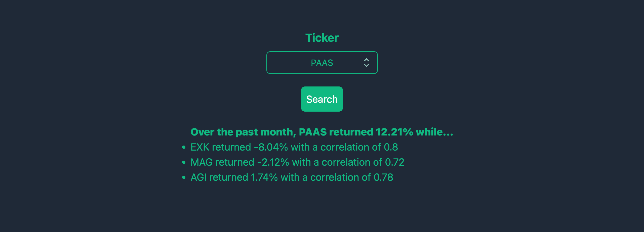644x232 pixels.
Task: Click the 1.74% return value
Action: tap(264, 177)
